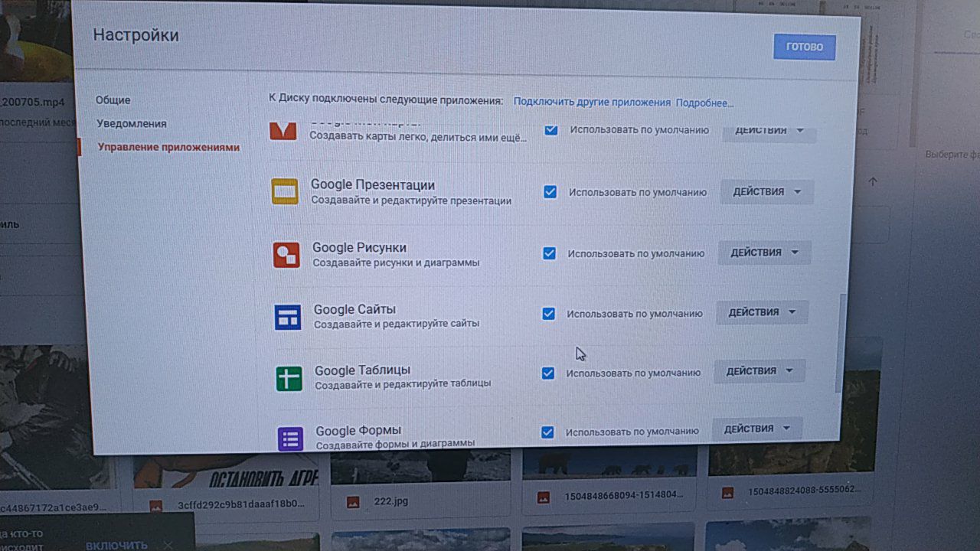The width and height of the screenshot is (980, 551).
Task: Uncheck default use for Google Таблицы
Action: tap(547, 373)
